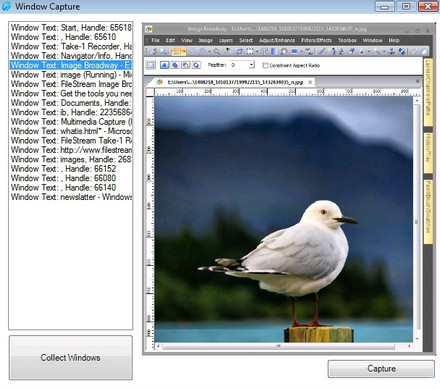
Task: Select the "newslatter - Windows" entry
Action: 71,197
